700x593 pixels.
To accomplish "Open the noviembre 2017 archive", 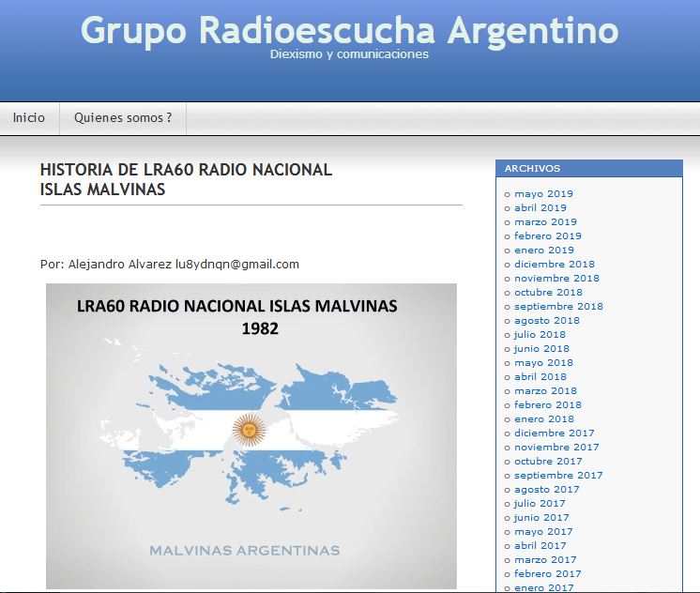I will point(556,447).
